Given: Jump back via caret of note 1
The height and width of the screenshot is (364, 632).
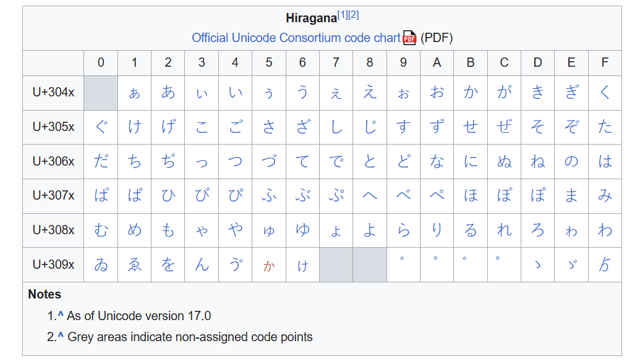Looking at the screenshot, I should click(61, 316).
